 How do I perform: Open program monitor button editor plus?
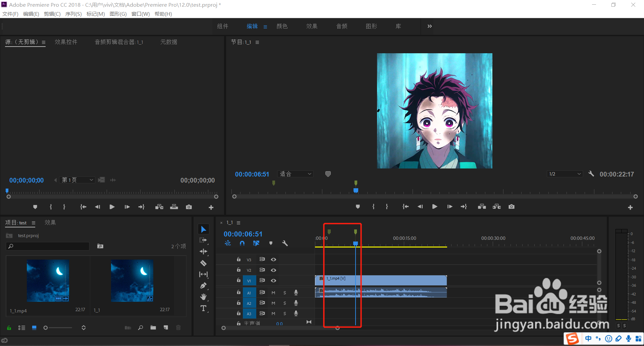[630, 208]
